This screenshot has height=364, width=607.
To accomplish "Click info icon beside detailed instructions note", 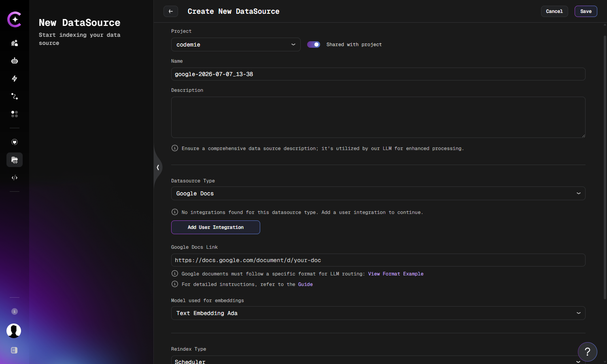I will point(175,284).
